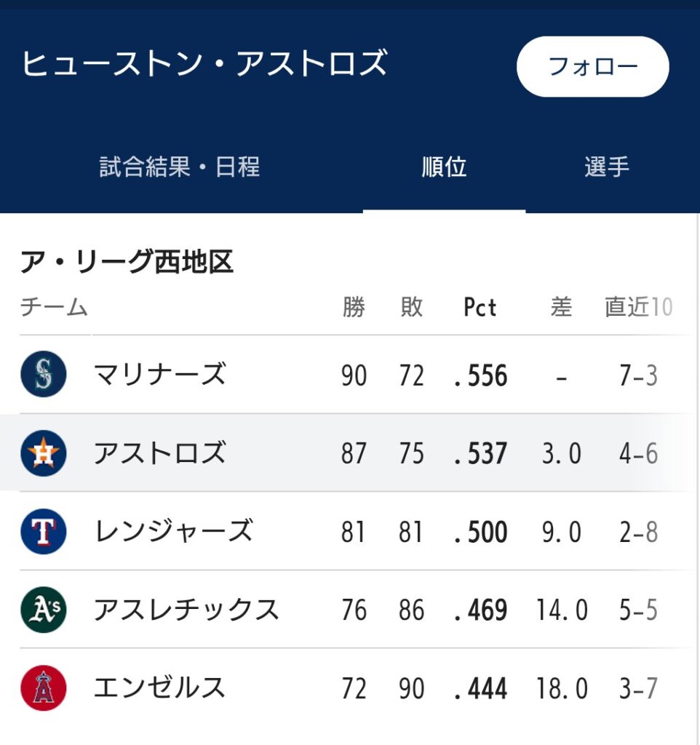Tap the Rangers team logo

click(x=44, y=532)
